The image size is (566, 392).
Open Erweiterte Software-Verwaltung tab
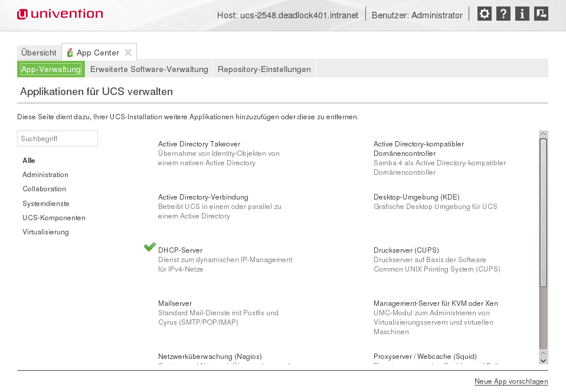149,69
